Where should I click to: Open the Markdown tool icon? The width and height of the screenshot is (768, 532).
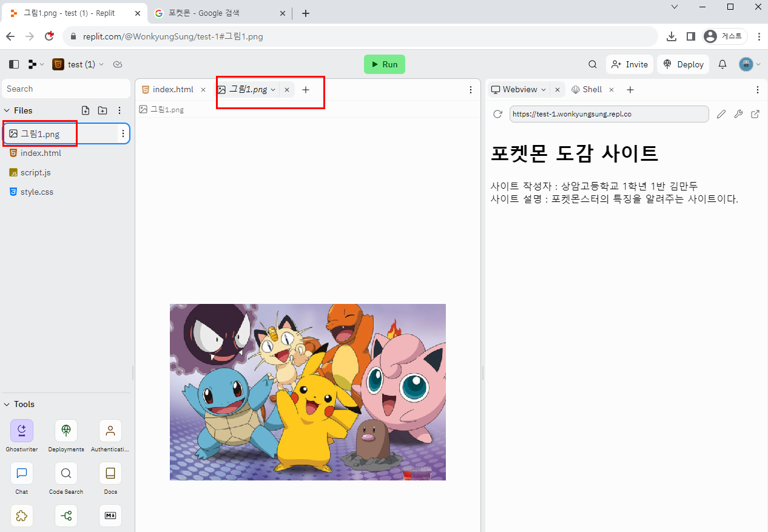pos(110,516)
